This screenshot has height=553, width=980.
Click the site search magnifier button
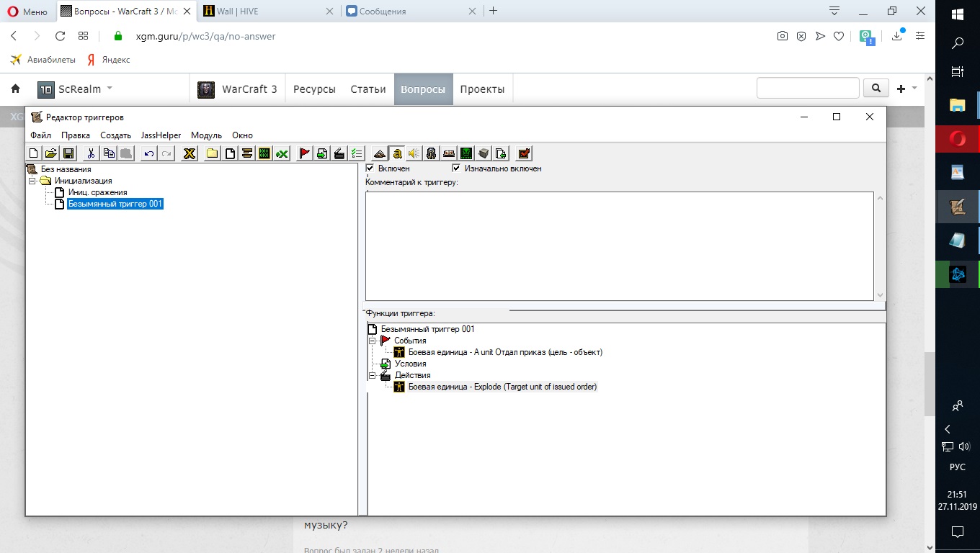(876, 88)
